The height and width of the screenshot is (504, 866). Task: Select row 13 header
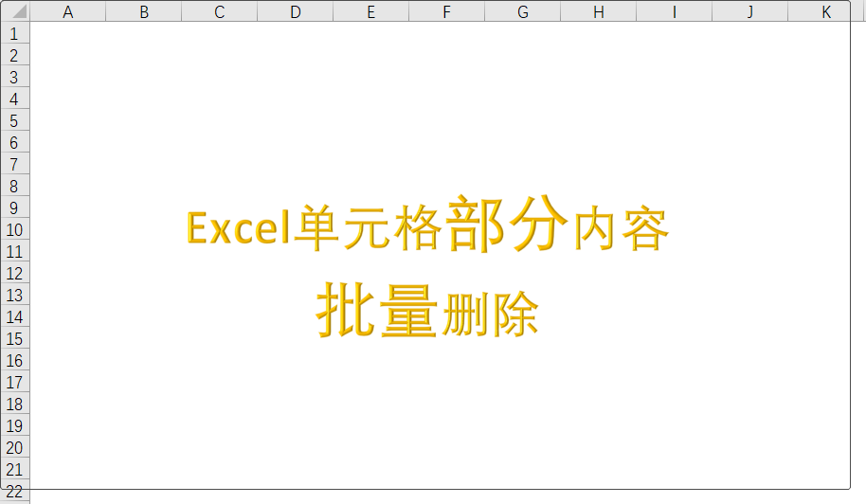(15, 296)
